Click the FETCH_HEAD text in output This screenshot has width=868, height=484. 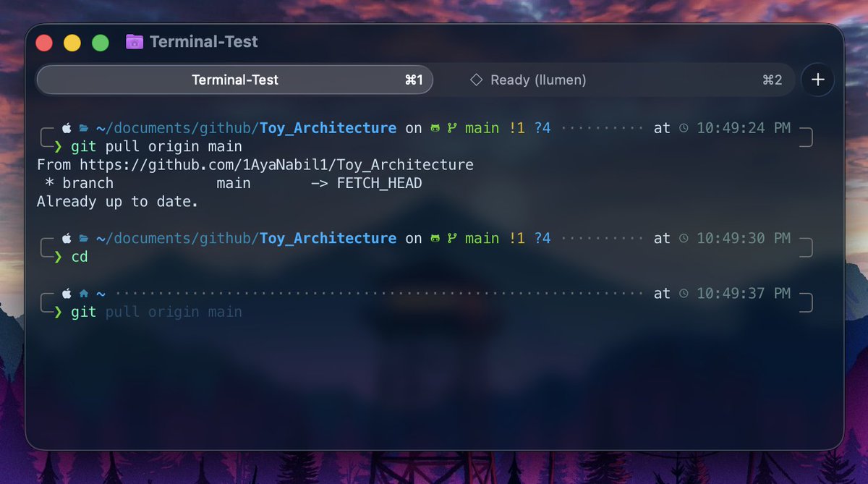tap(380, 183)
